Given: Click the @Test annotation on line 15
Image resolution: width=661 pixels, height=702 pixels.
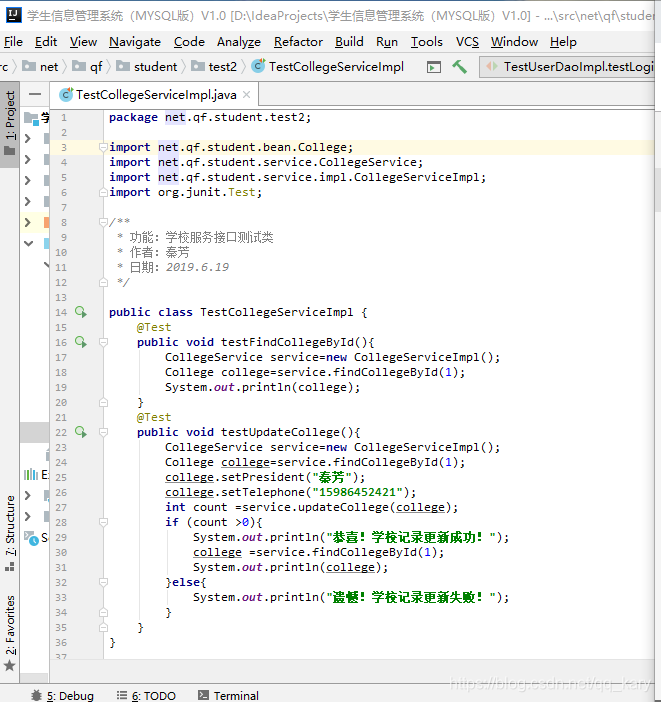Looking at the screenshot, I should point(154,327).
